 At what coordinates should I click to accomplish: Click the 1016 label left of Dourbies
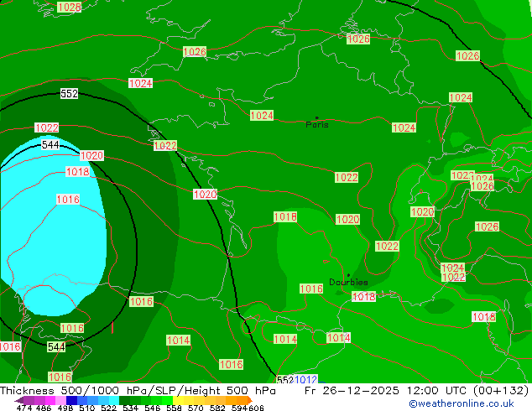[x=311, y=289]
